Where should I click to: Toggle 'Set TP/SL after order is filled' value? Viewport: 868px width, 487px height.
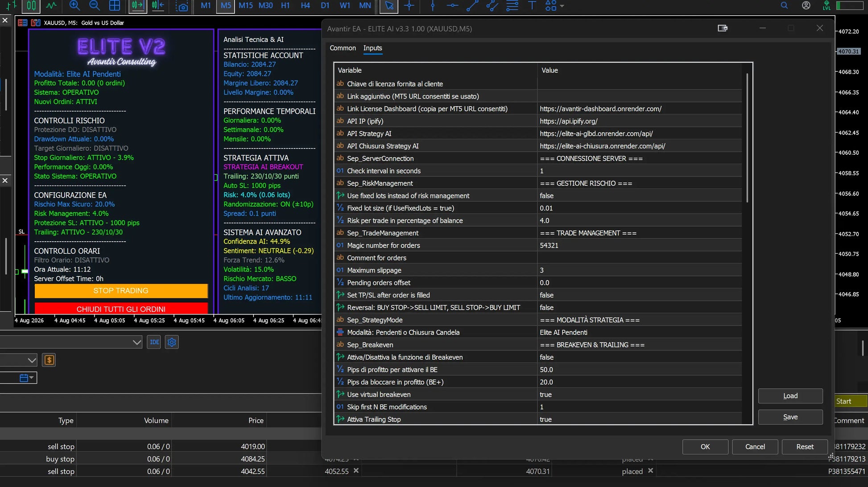pyautogui.click(x=639, y=295)
